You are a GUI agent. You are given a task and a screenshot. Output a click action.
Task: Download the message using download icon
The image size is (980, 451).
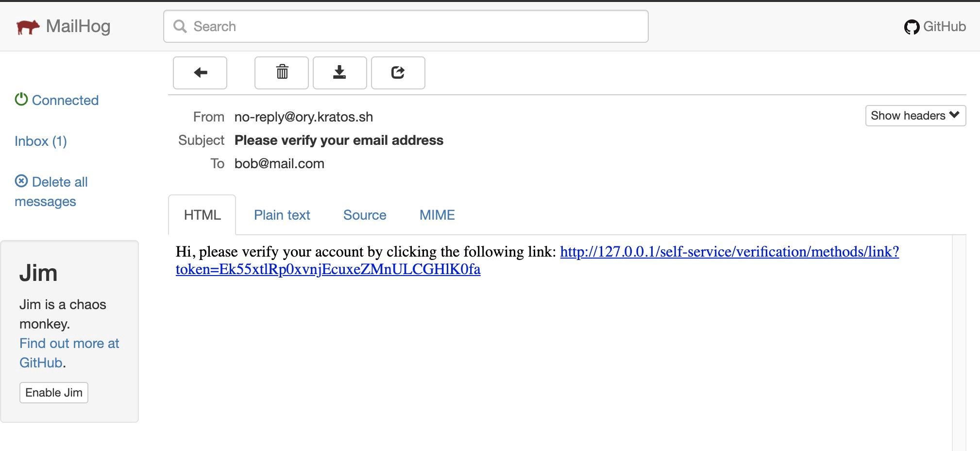click(x=340, y=73)
